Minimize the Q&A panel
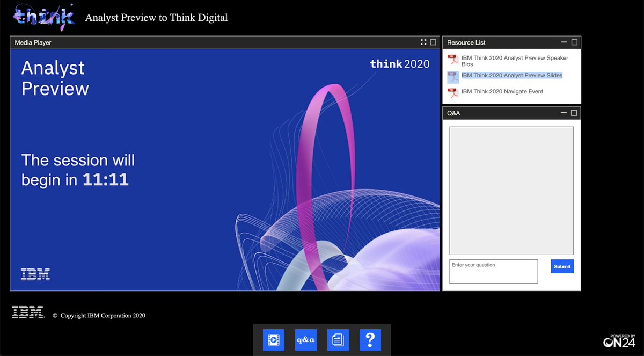Viewport: 644px width, 356px height. pyautogui.click(x=564, y=113)
